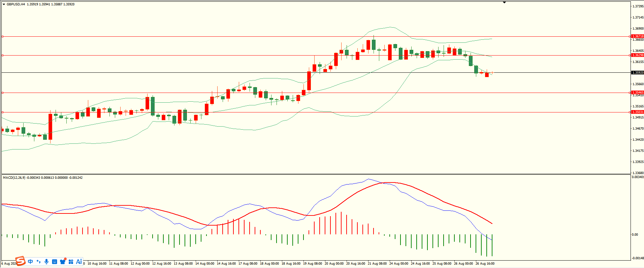644x268 pixels.
Task: Click the 0.00 level on the MACD scale
Action: click(635, 235)
